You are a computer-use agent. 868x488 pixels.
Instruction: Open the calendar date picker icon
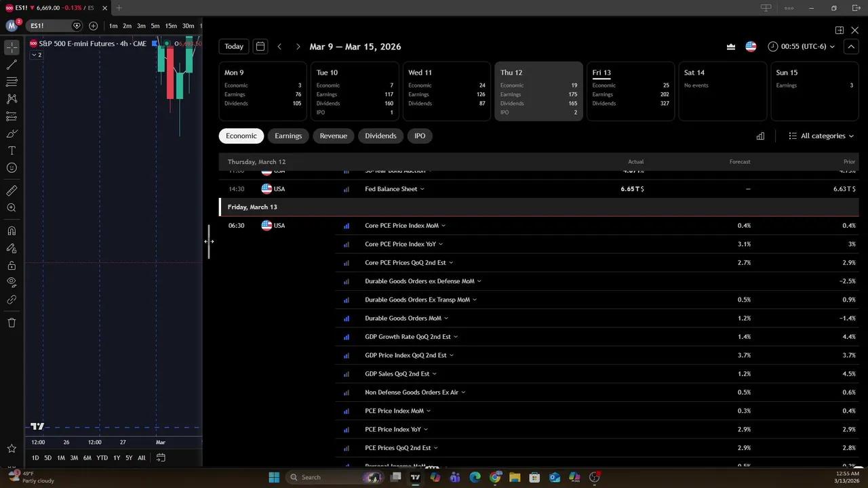coord(260,47)
